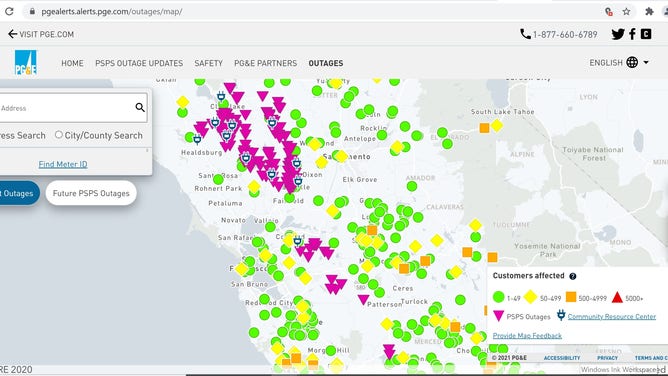Click Provide Map Feedback link
The image size is (668, 376).
coord(527,336)
